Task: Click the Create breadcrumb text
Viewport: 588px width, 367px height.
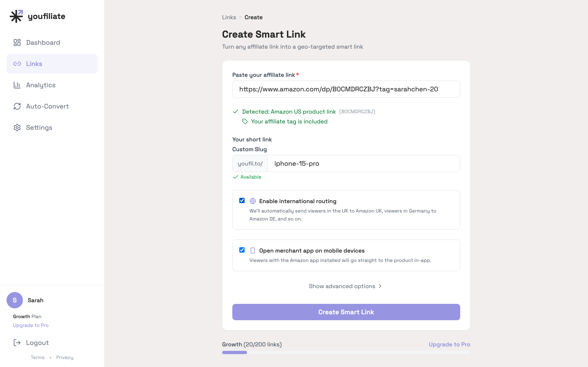Action: pyautogui.click(x=253, y=17)
